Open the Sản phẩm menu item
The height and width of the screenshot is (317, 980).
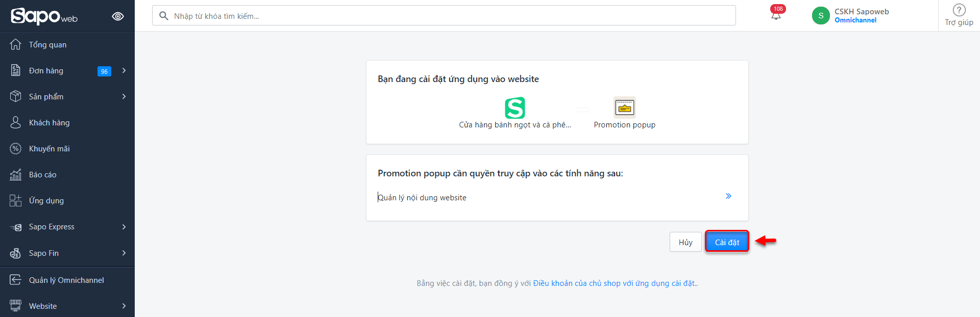(67, 96)
